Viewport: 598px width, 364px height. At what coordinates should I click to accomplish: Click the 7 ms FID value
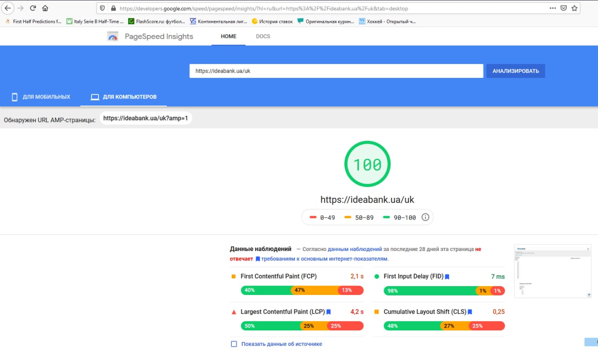(498, 277)
